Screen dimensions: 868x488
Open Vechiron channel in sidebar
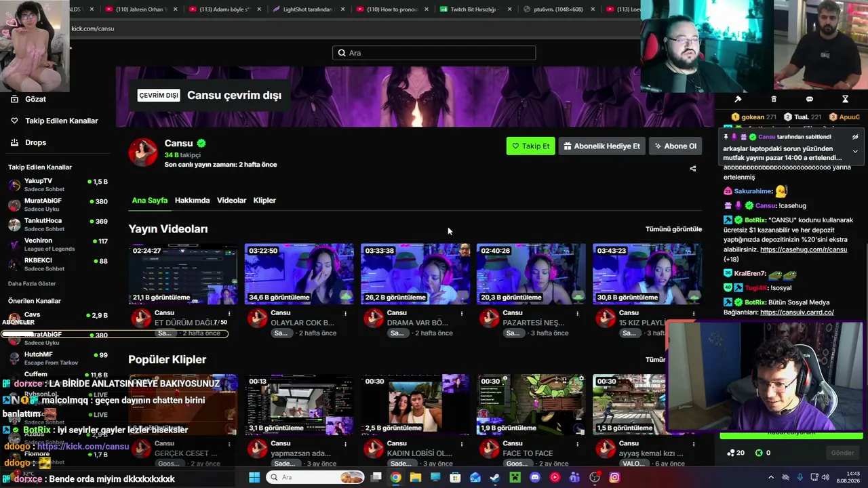point(58,244)
